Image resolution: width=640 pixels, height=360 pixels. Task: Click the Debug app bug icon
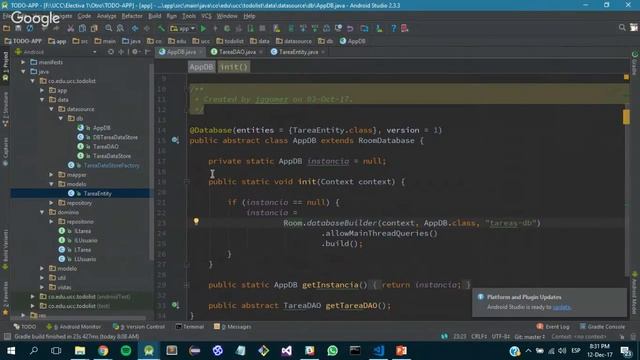227,29
